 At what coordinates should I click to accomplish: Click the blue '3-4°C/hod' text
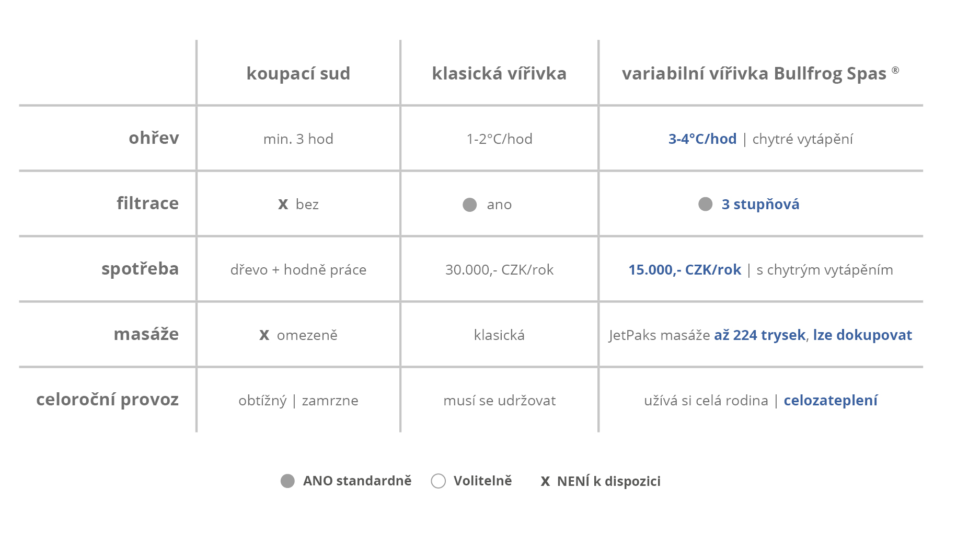(x=702, y=139)
